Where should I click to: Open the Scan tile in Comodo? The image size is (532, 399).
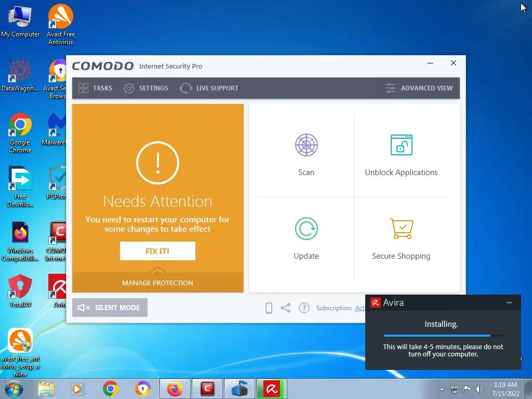click(x=306, y=155)
